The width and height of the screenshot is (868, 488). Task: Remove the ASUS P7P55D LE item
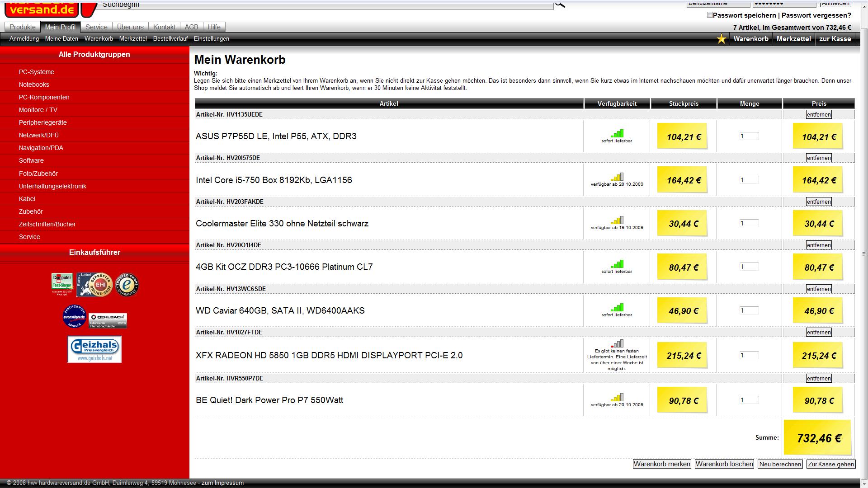coord(819,115)
